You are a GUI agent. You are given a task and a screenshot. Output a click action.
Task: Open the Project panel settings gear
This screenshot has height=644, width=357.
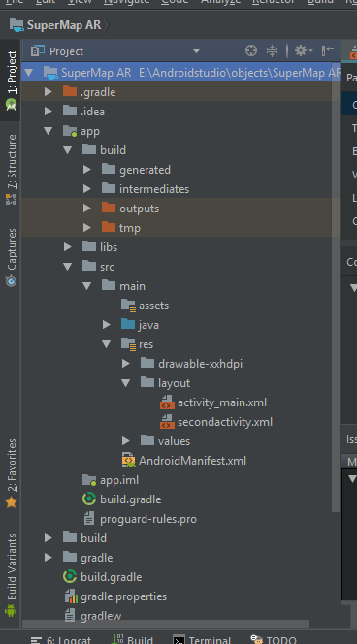point(304,51)
